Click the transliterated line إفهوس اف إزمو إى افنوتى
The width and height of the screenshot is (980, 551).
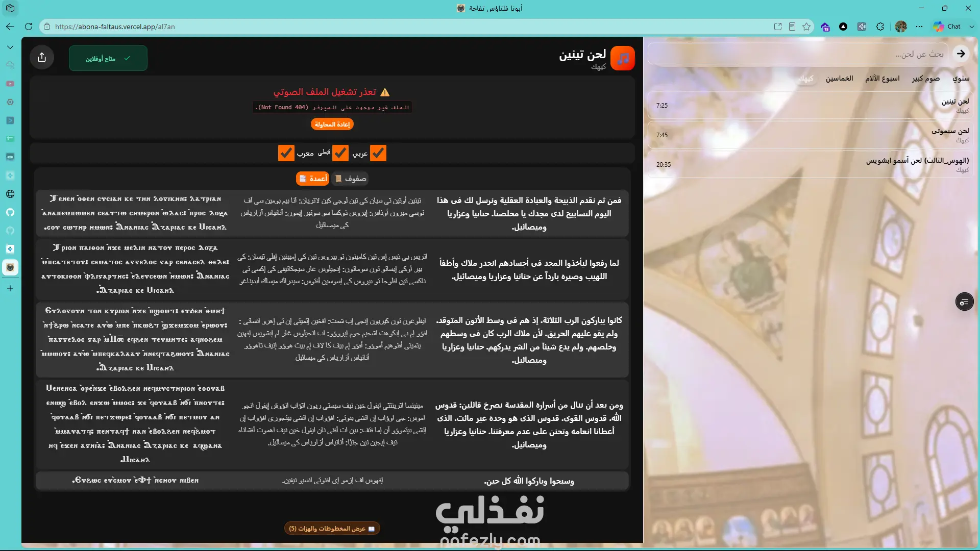point(332,481)
